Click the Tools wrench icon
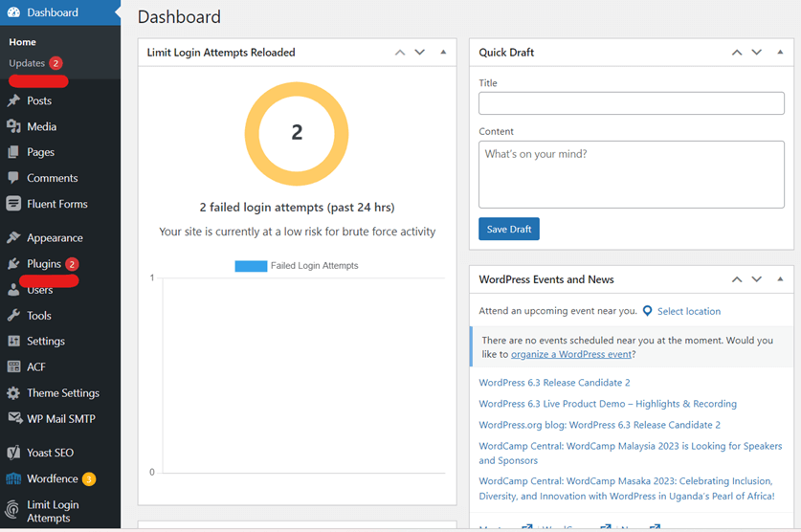801x532 pixels. (13, 316)
